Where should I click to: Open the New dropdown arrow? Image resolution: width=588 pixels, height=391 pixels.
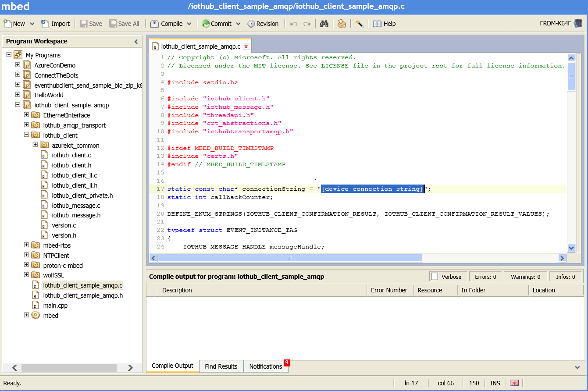[32, 24]
